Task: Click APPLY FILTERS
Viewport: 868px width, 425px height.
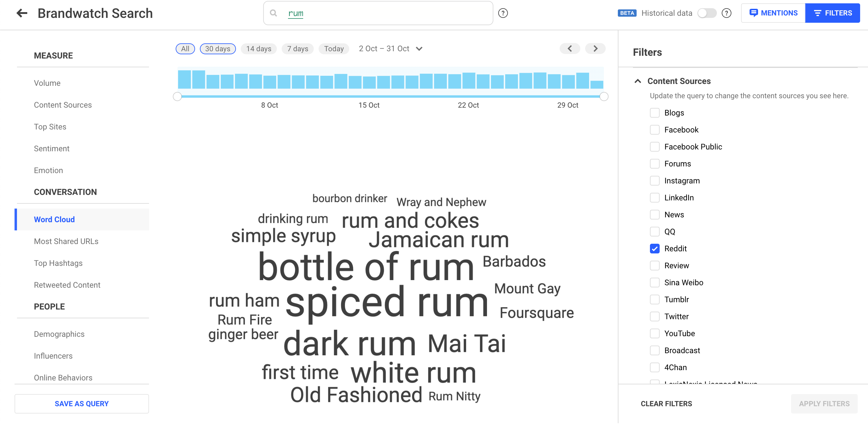Action: 824,404
